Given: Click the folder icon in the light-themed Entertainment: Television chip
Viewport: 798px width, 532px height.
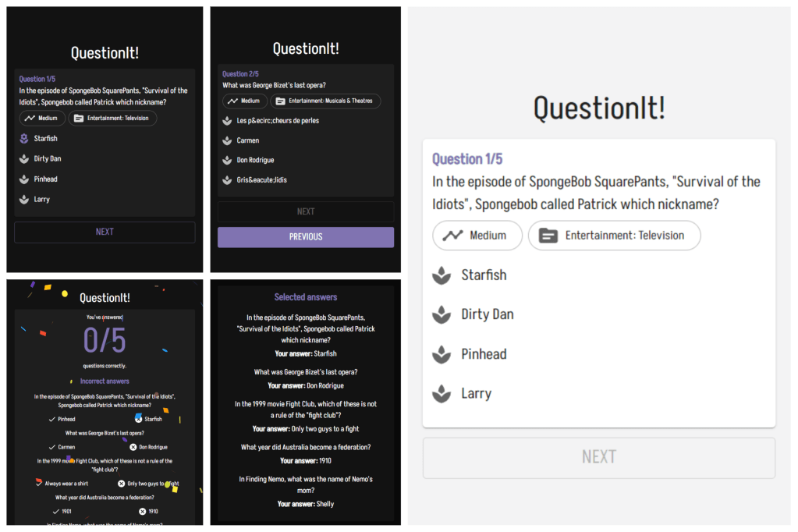Looking at the screenshot, I should coord(548,236).
